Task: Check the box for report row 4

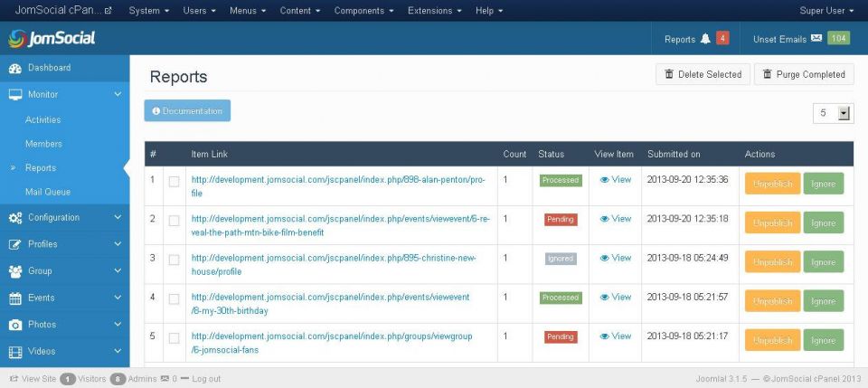Action: point(174,298)
